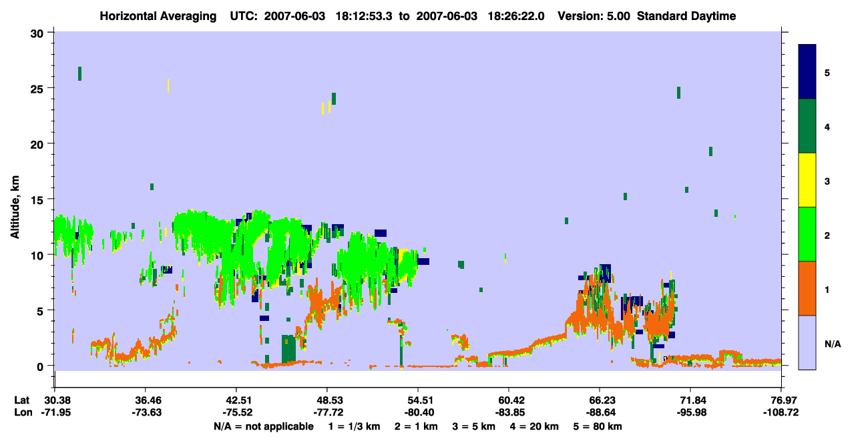Click latitude value 54.51

coord(417,400)
